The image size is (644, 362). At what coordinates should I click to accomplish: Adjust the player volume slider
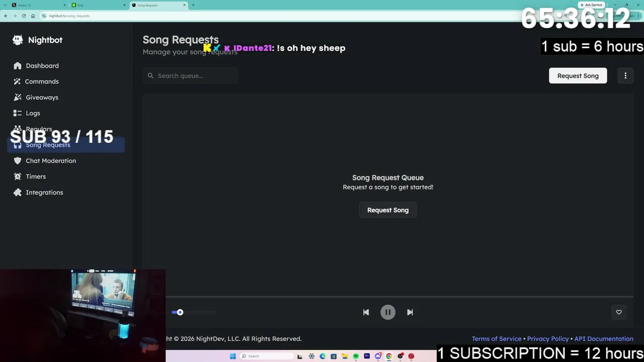194,312
